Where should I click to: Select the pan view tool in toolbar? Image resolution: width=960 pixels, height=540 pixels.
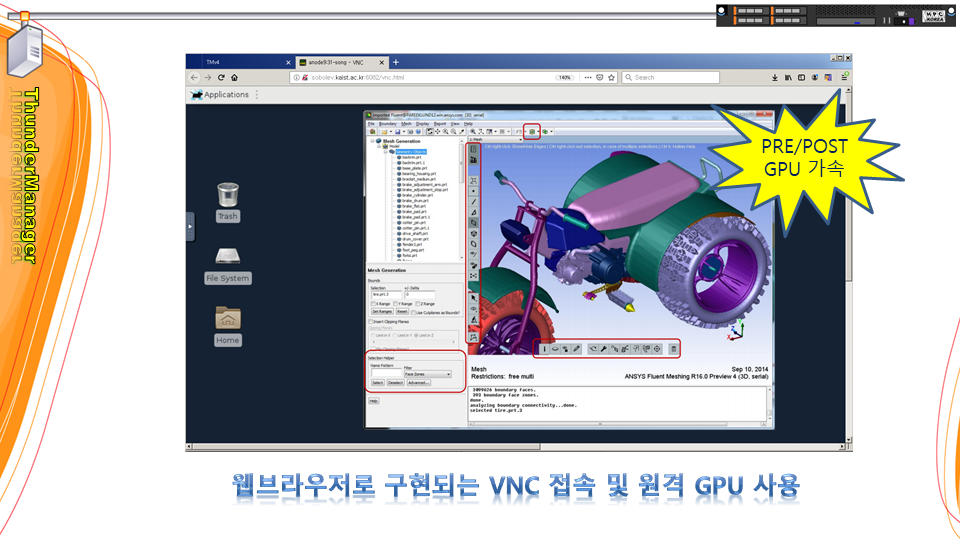438,132
